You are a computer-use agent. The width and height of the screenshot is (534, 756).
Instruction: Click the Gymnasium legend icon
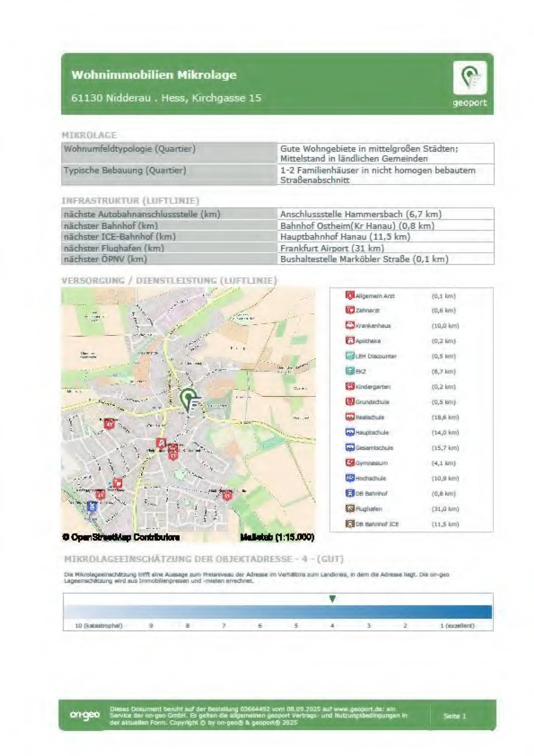click(x=350, y=463)
